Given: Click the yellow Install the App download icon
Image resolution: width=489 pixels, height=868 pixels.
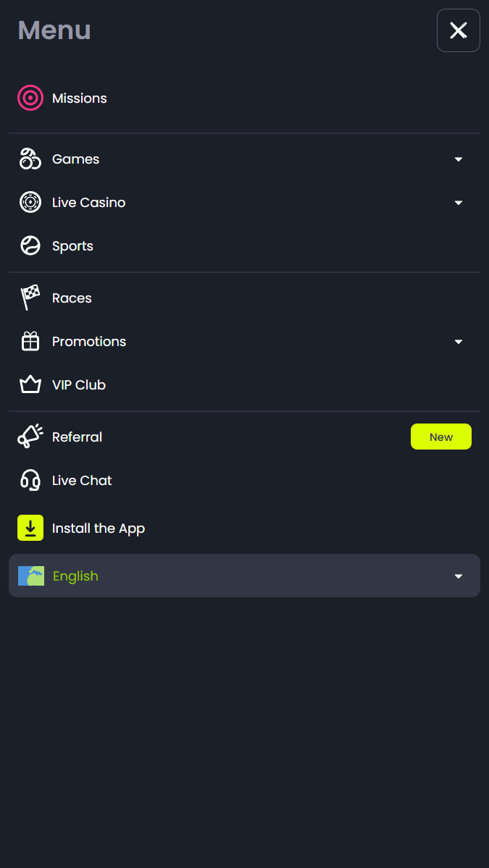Looking at the screenshot, I should (30, 528).
